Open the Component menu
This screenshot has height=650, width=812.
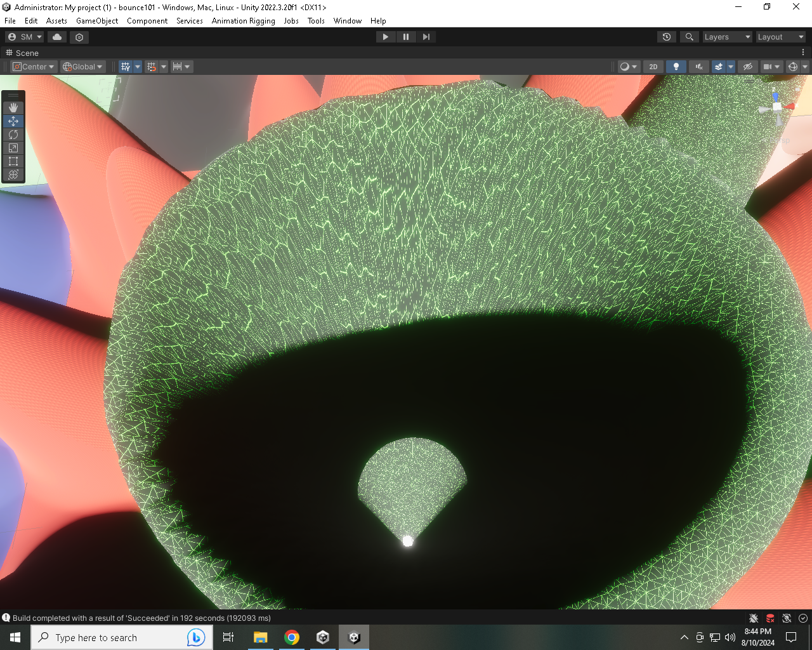[x=147, y=20]
